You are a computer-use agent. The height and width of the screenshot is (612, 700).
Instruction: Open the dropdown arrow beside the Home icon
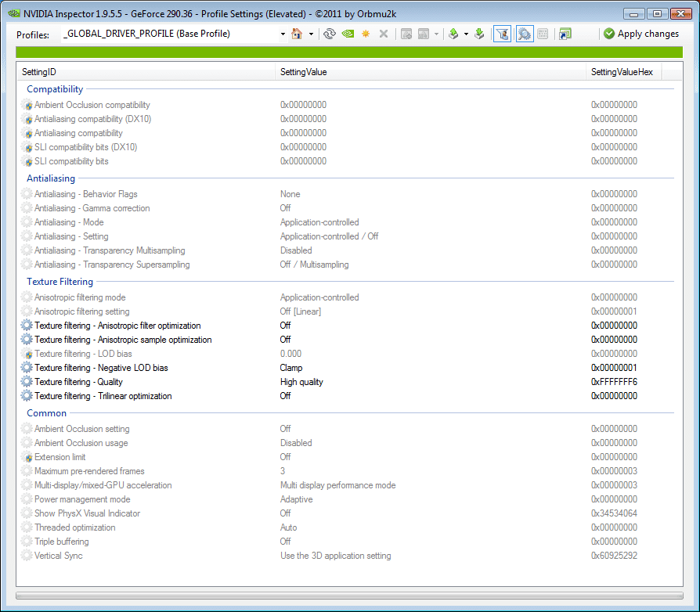(311, 34)
